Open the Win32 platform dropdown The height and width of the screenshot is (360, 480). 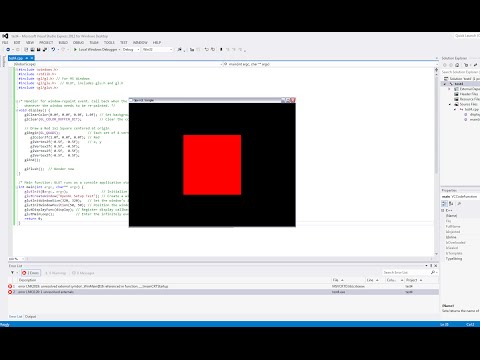click(x=157, y=49)
